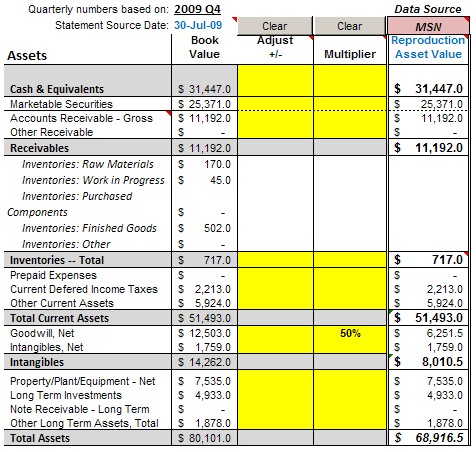Click Other Current Assets book value 5,924.0
This screenshot has height=452, width=476.
[204, 303]
